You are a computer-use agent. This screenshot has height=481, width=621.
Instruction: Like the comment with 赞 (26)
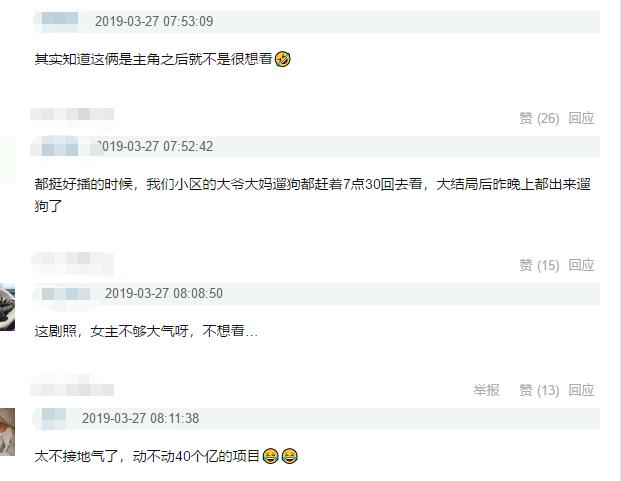[539, 118]
